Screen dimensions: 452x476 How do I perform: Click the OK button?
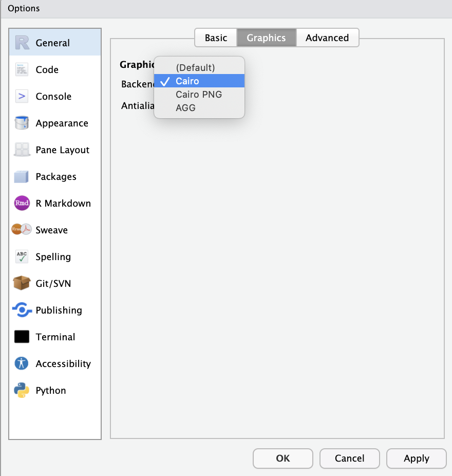[x=282, y=458]
